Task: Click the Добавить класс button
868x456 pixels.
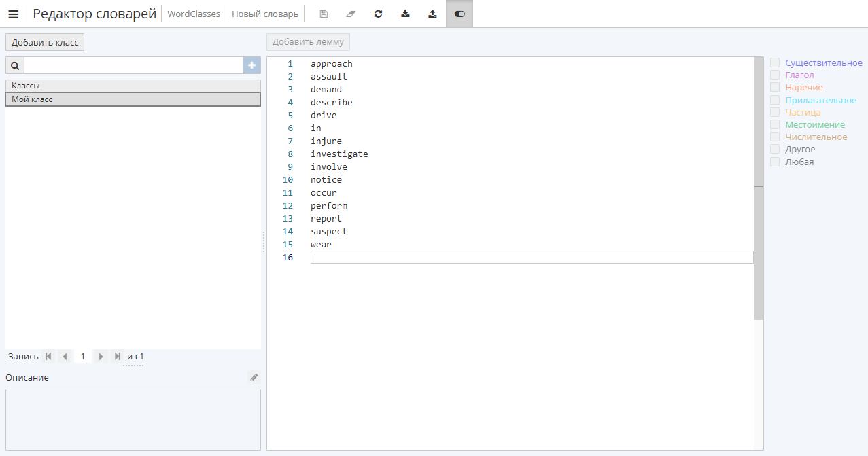Action: point(45,42)
